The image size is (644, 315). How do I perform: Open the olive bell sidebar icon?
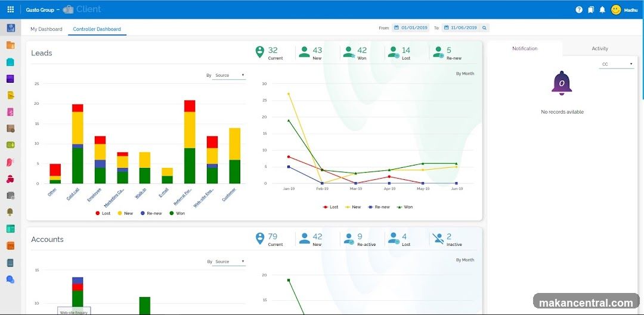click(11, 212)
